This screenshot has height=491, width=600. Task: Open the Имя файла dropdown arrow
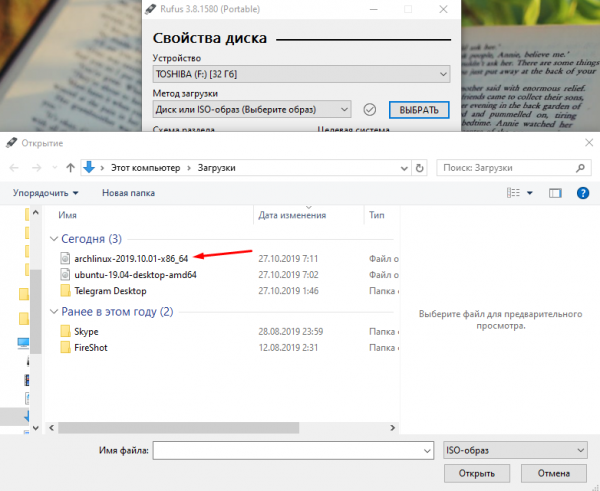(x=427, y=451)
